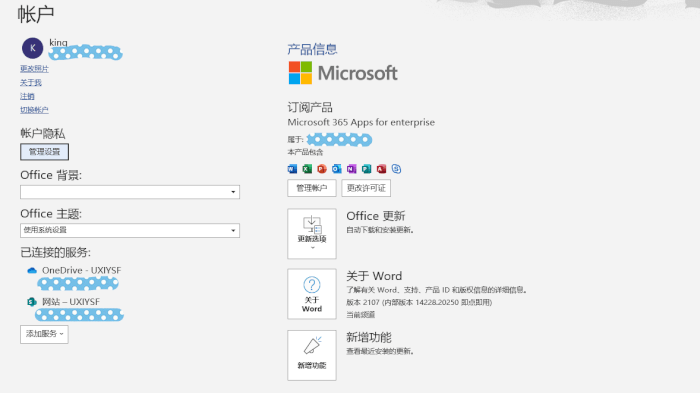
Task: Open the 新增功能 button
Action: (x=312, y=355)
